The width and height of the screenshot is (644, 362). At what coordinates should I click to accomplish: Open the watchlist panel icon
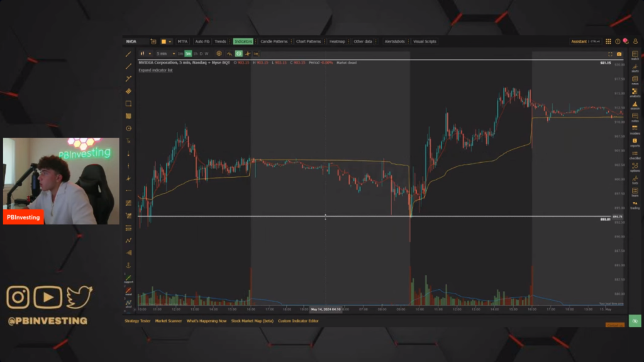pyautogui.click(x=634, y=56)
